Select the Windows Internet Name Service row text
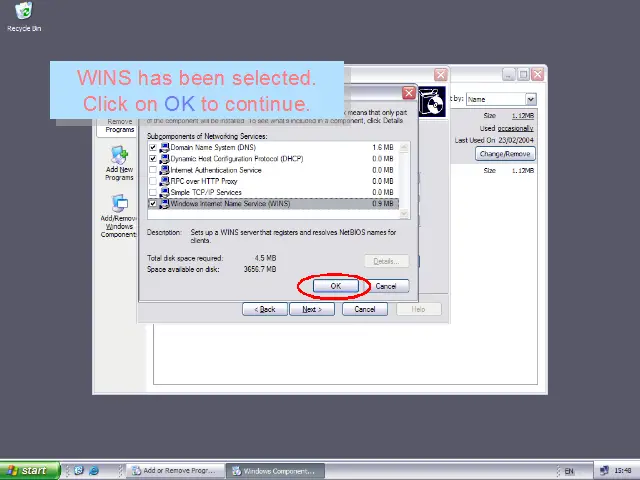Image resolution: width=640 pixels, height=480 pixels. pos(230,203)
